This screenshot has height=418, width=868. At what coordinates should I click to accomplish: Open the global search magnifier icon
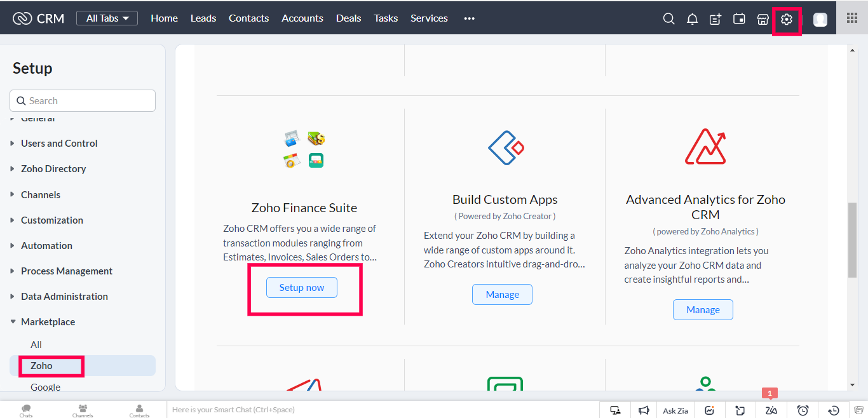tap(668, 19)
